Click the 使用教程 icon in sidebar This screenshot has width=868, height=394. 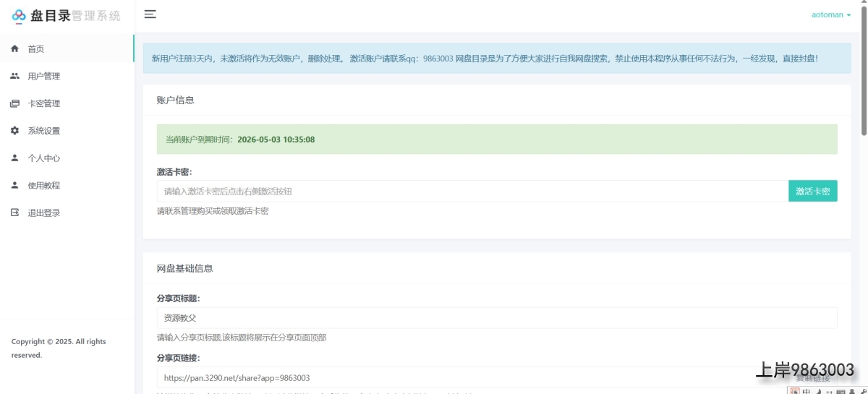pyautogui.click(x=14, y=186)
